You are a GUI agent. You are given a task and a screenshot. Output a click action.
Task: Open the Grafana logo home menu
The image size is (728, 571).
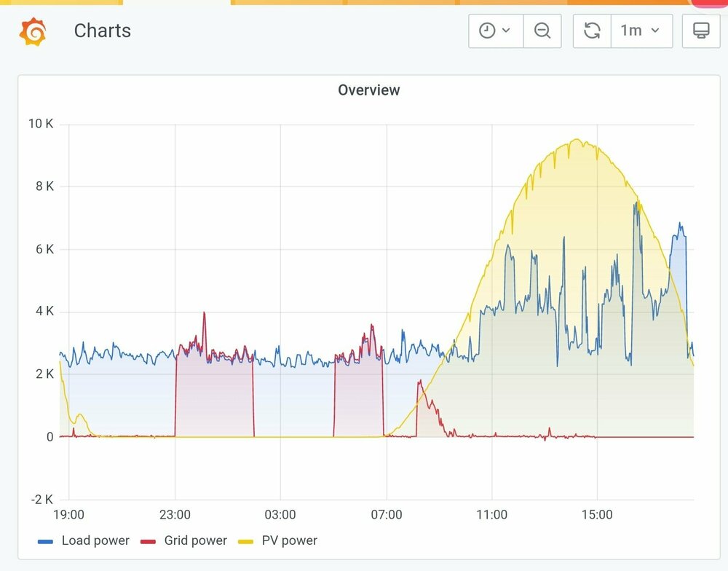point(33,31)
